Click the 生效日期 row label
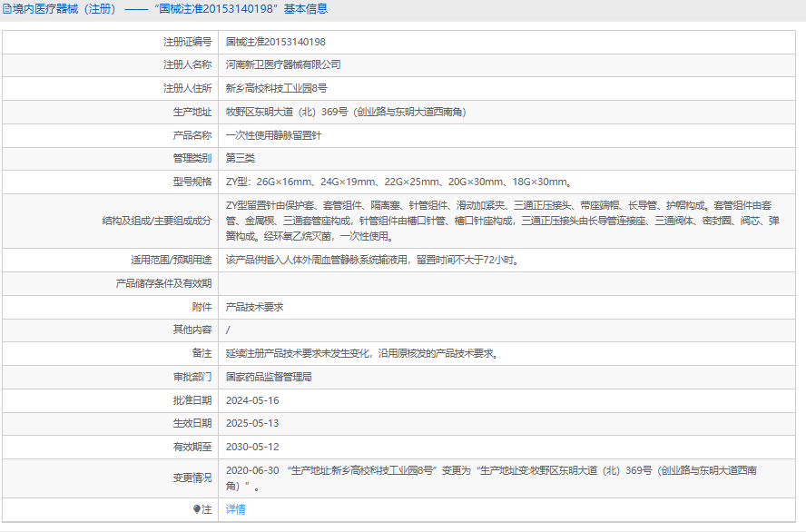 click(x=192, y=424)
